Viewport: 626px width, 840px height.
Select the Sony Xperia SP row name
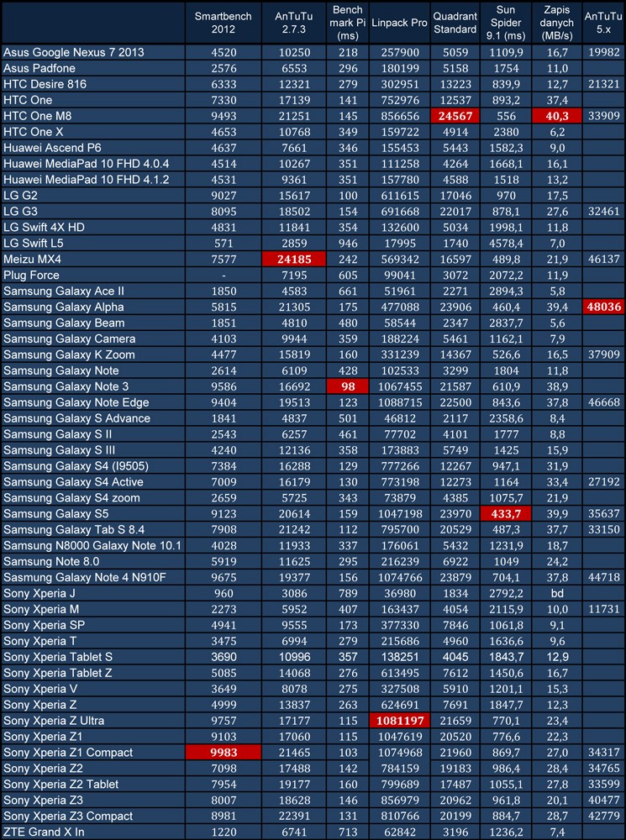(44, 625)
